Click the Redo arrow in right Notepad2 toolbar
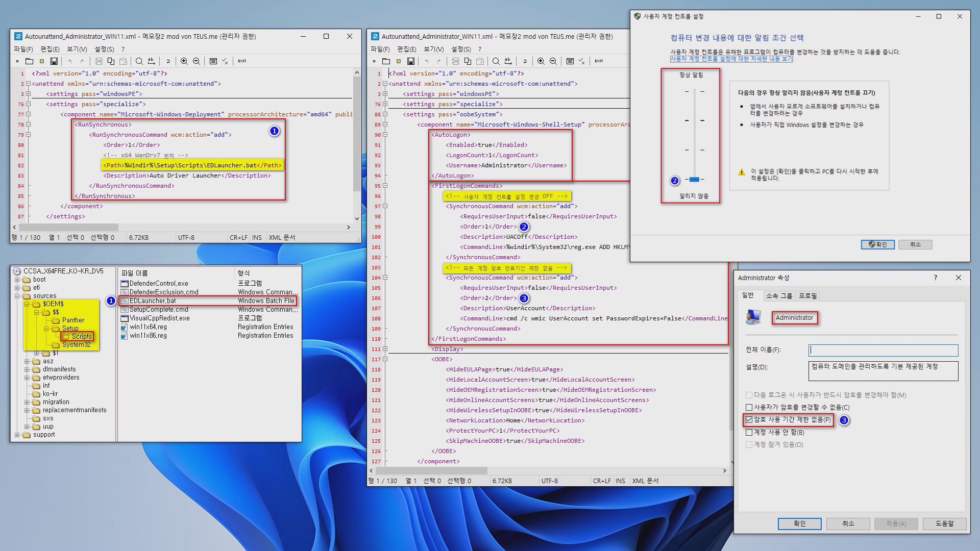Viewport: 980px width, 551px height. pyautogui.click(x=439, y=61)
